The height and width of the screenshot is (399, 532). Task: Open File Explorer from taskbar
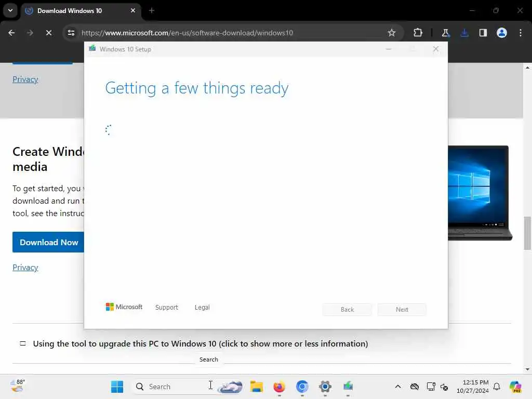(x=257, y=387)
